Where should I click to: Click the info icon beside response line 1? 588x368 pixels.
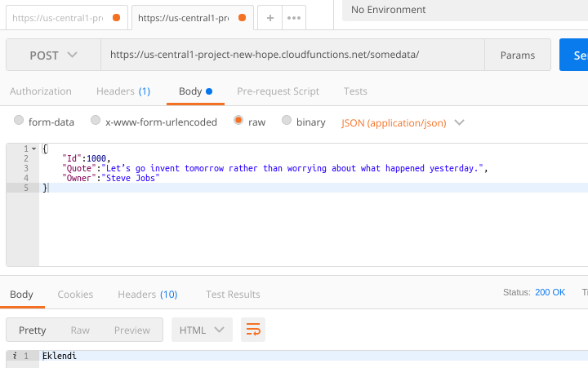(16, 356)
